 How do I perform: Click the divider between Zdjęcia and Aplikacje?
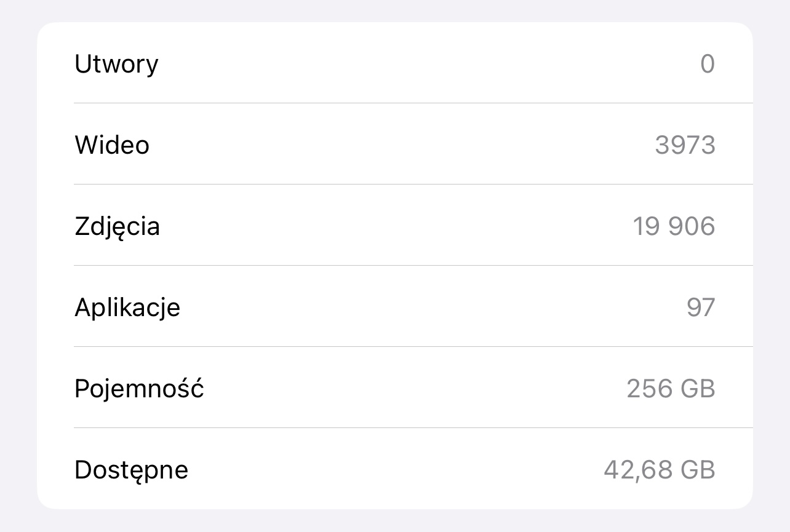coord(412,265)
